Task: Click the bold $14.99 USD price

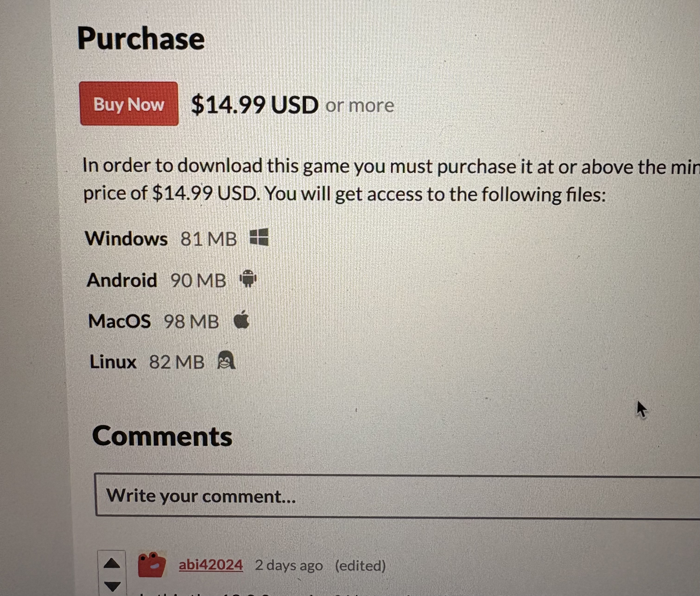Action: coord(255,105)
